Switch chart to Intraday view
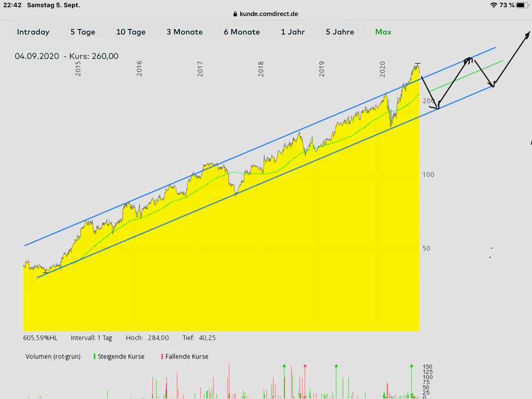This screenshot has height=399, width=532. coord(33,32)
